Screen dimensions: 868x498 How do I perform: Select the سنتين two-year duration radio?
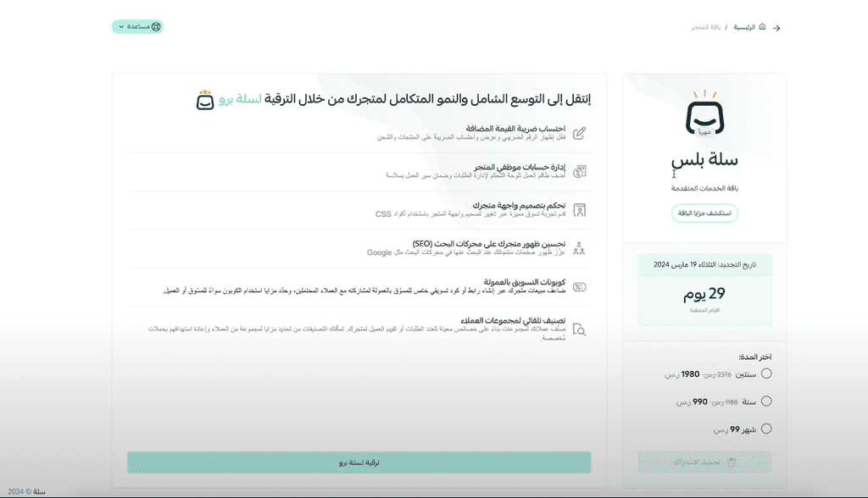(x=766, y=373)
